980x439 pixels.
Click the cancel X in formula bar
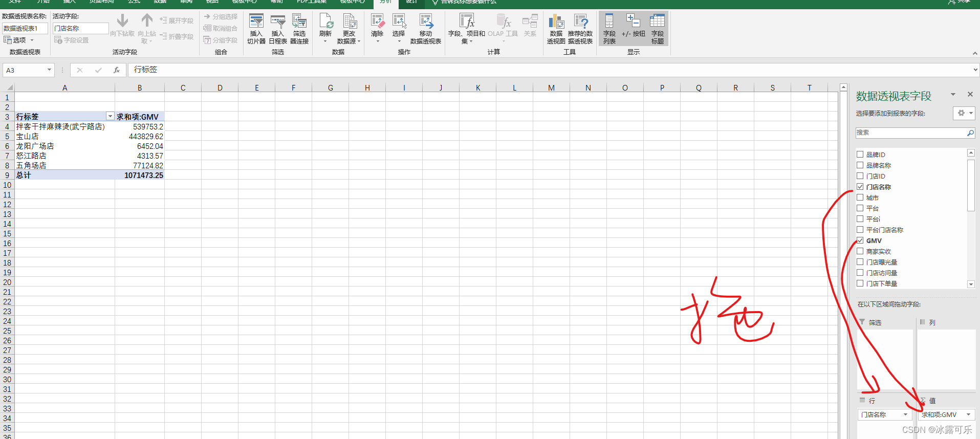pyautogui.click(x=80, y=70)
